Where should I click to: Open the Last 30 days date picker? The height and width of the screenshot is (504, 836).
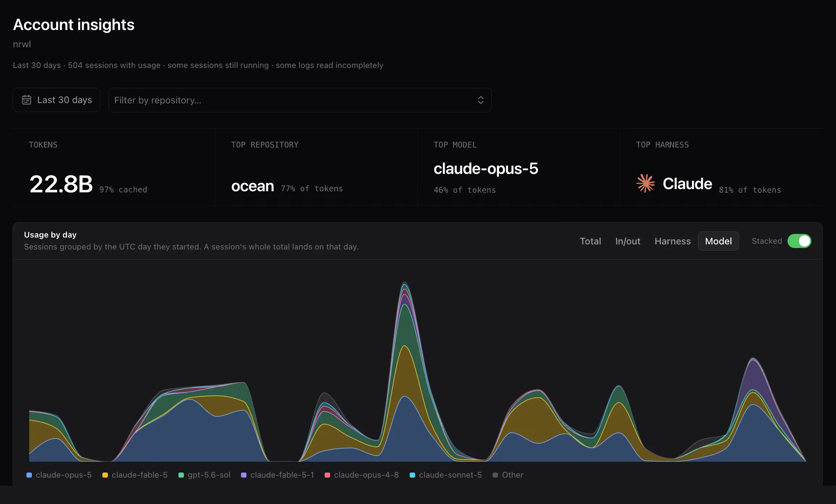56,100
